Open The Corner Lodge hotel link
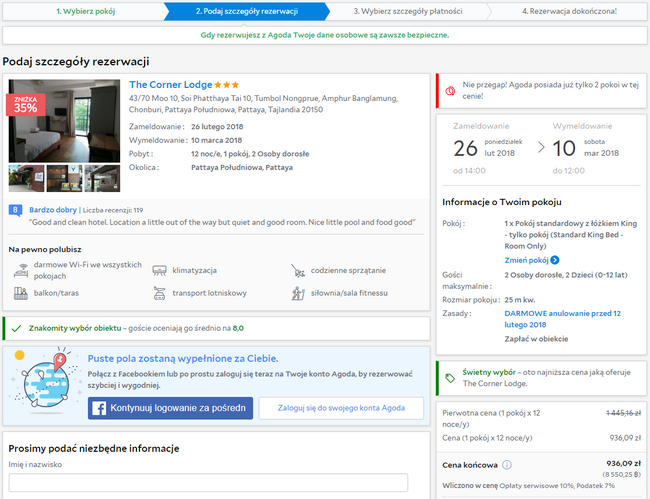650x499 pixels. pos(170,85)
